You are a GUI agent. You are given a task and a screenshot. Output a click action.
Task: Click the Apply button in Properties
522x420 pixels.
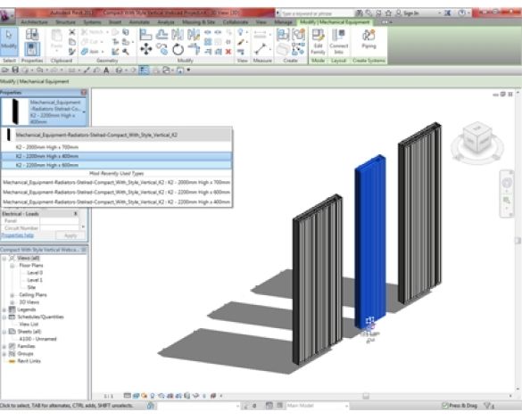70,235
